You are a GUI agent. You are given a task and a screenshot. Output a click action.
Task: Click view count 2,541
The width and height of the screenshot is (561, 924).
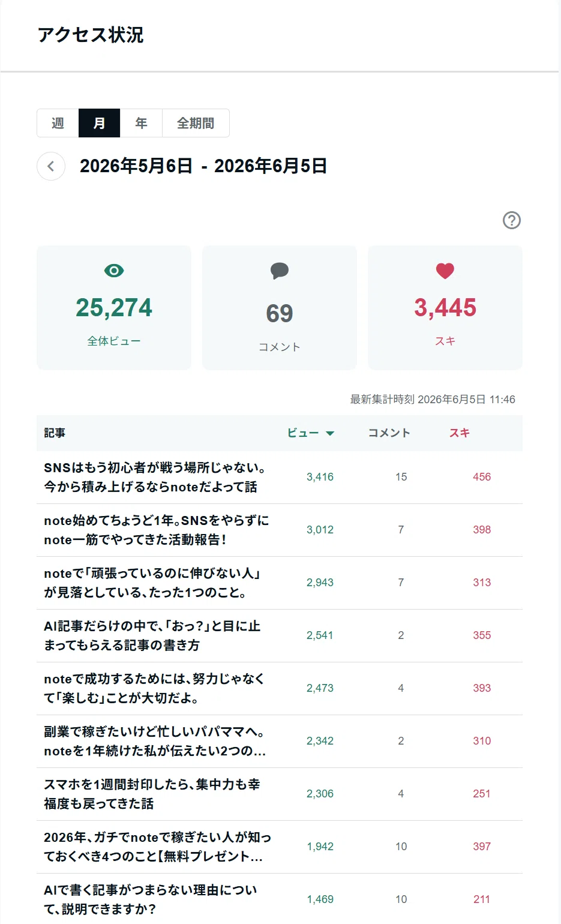[320, 635]
